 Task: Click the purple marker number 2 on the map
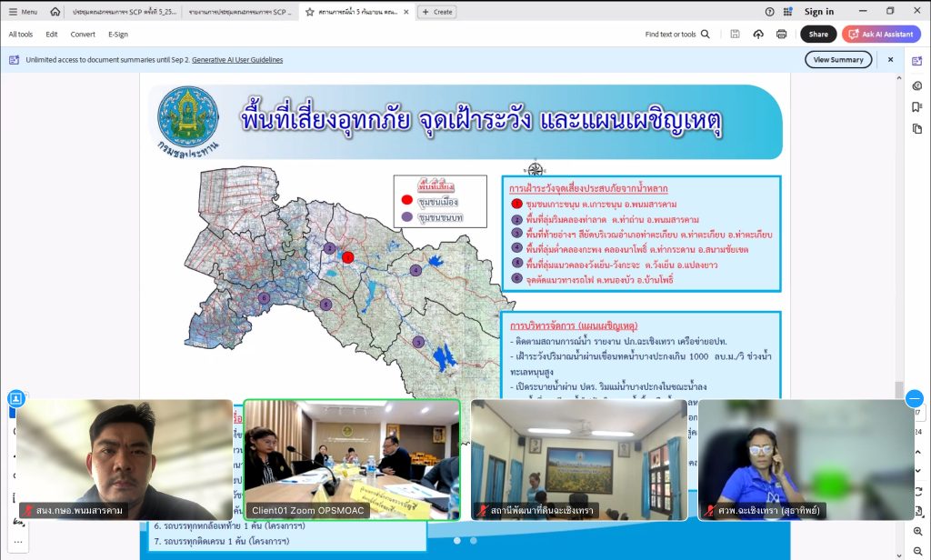coord(329,248)
